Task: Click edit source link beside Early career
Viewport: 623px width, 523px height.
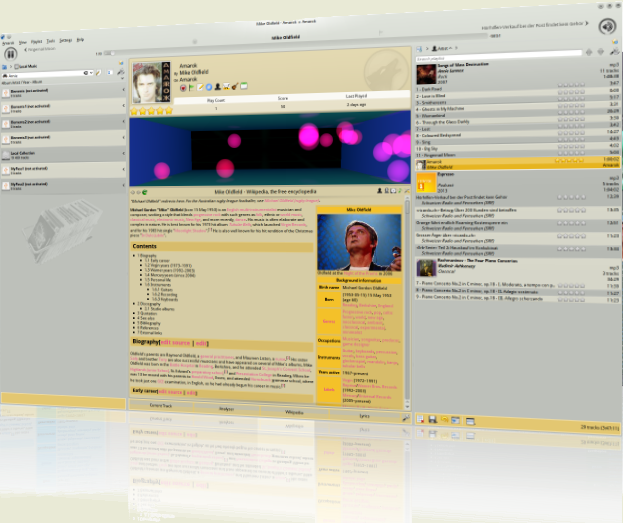Action: pos(170,392)
